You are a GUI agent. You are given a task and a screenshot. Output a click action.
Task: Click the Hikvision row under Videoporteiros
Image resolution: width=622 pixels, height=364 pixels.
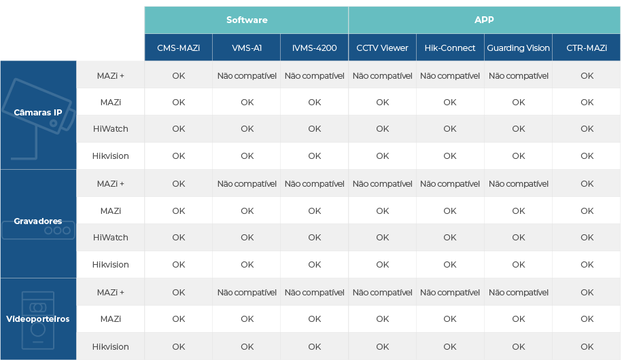(348, 346)
